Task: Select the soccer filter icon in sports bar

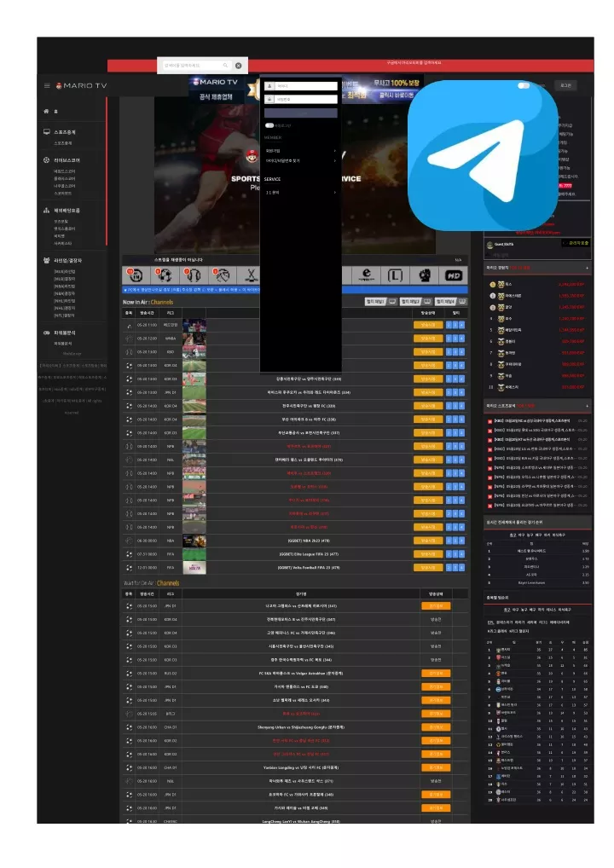Action: point(165,275)
